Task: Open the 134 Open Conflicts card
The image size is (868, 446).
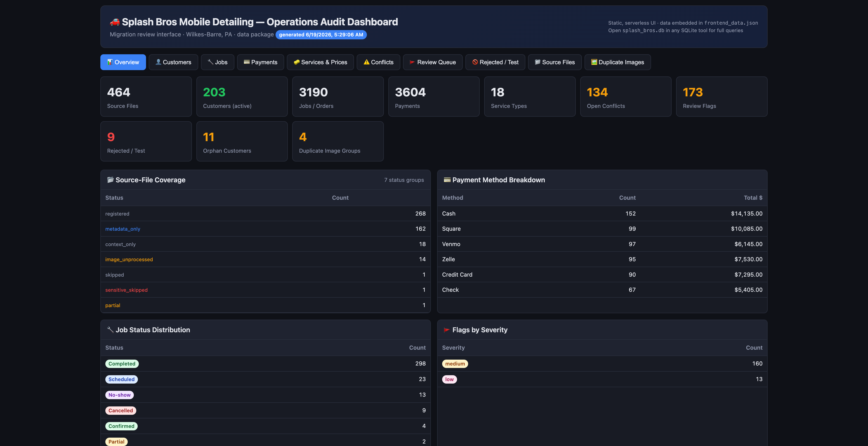Action: pos(626,96)
